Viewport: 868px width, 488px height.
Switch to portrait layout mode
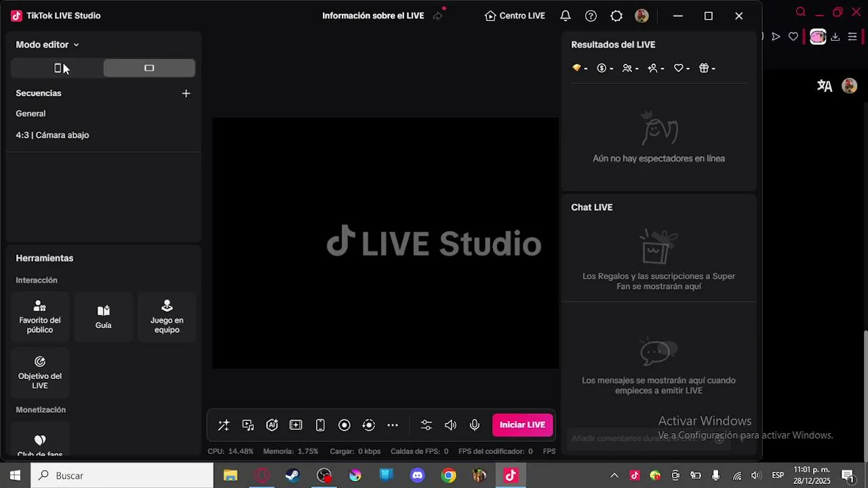click(x=57, y=68)
